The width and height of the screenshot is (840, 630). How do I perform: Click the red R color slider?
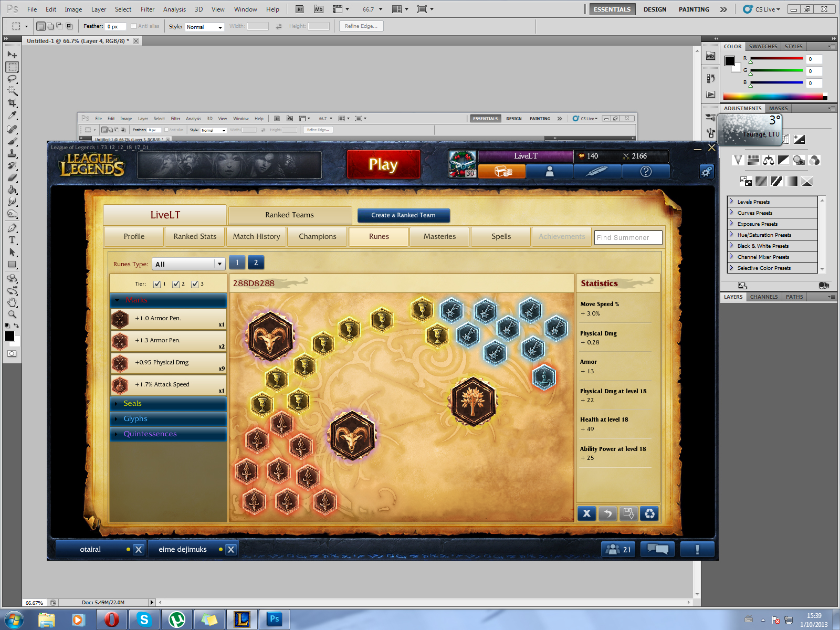776,59
